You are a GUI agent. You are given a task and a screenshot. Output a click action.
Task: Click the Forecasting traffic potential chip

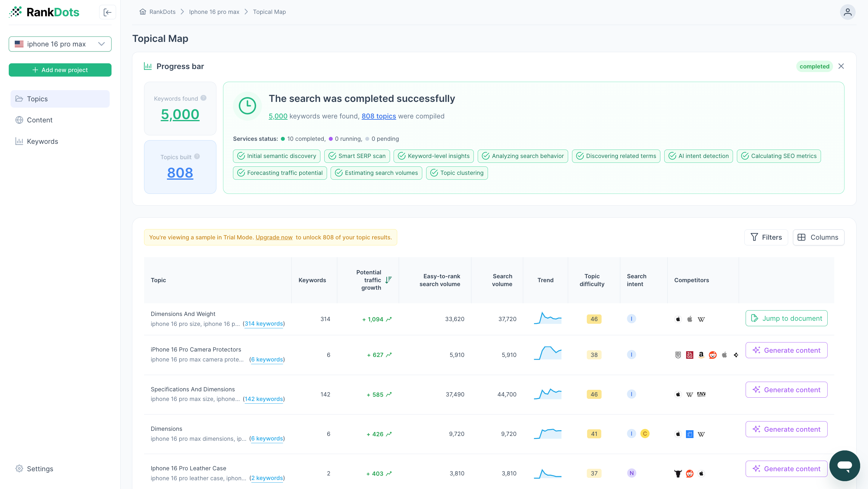280,173
